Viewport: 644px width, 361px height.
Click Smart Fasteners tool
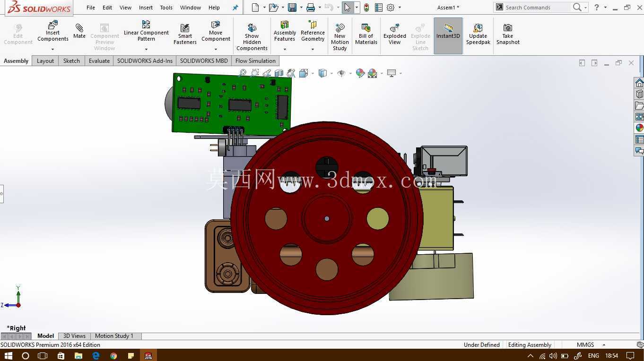click(x=185, y=34)
